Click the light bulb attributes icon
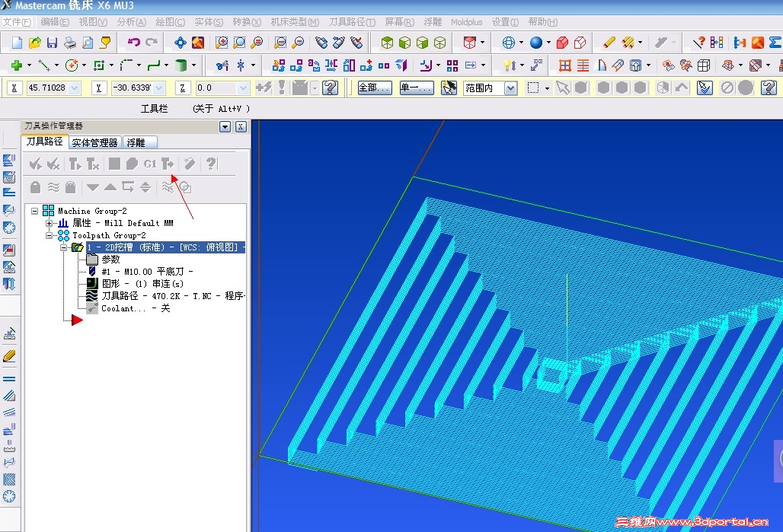The width and height of the screenshot is (783, 532). (509, 65)
